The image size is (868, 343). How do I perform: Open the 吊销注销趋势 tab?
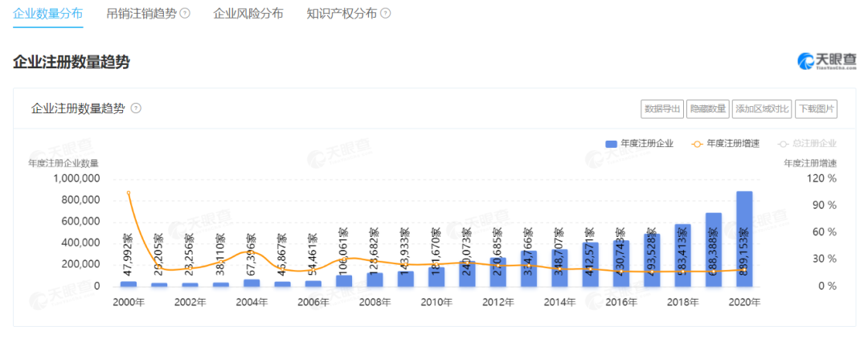point(141,14)
